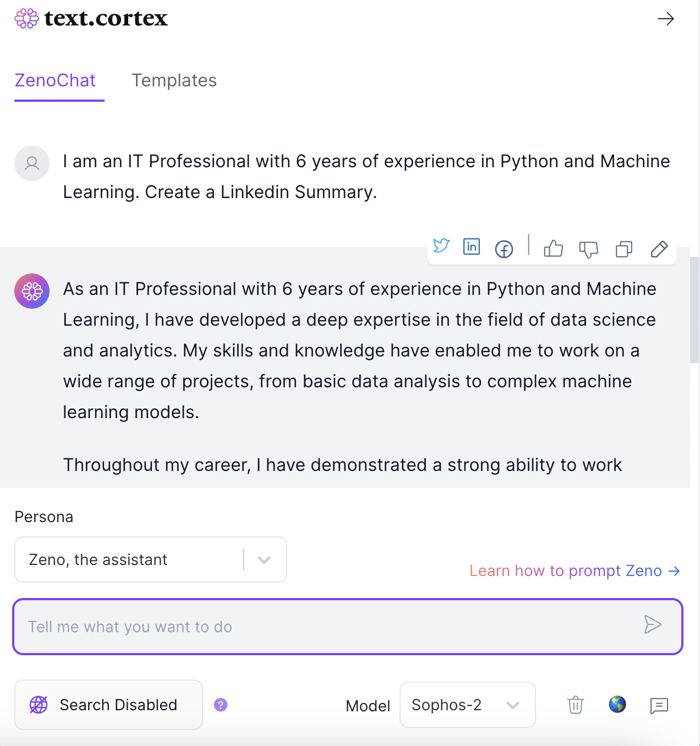Expand the Persona dropdown
The height and width of the screenshot is (746, 700).
[x=265, y=559]
